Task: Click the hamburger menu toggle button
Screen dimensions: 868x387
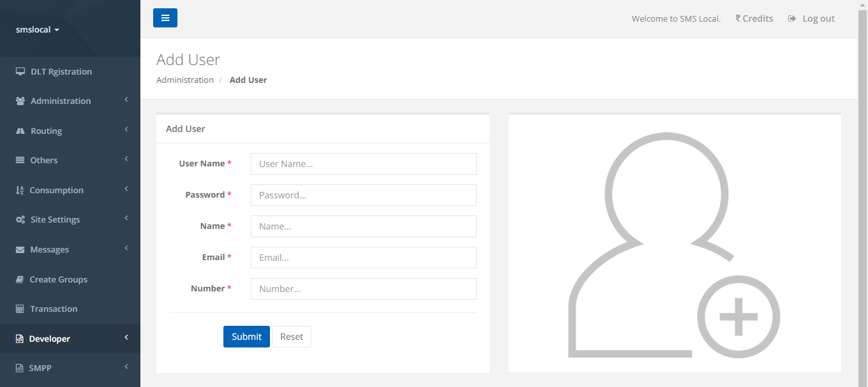Action: pos(165,18)
